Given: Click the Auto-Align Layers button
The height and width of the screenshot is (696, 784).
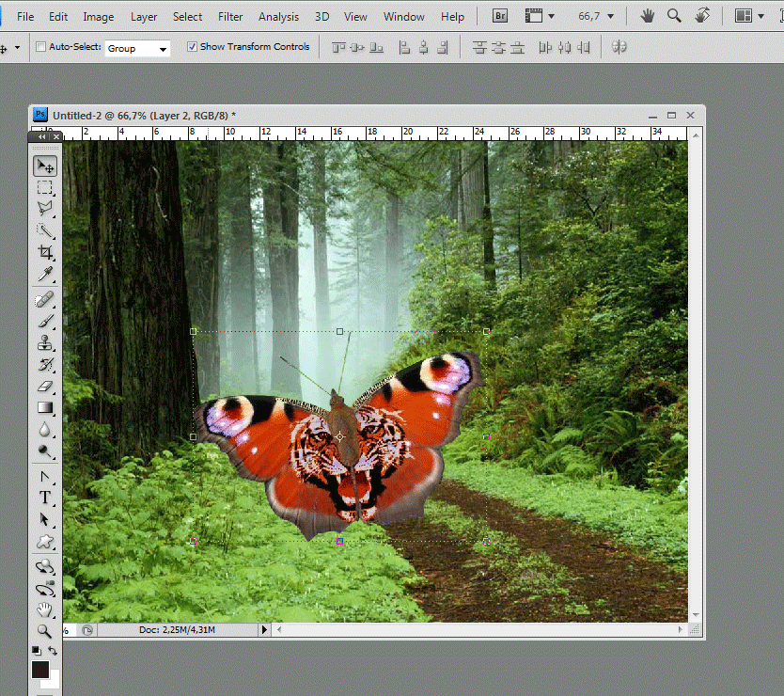Looking at the screenshot, I should [619, 47].
